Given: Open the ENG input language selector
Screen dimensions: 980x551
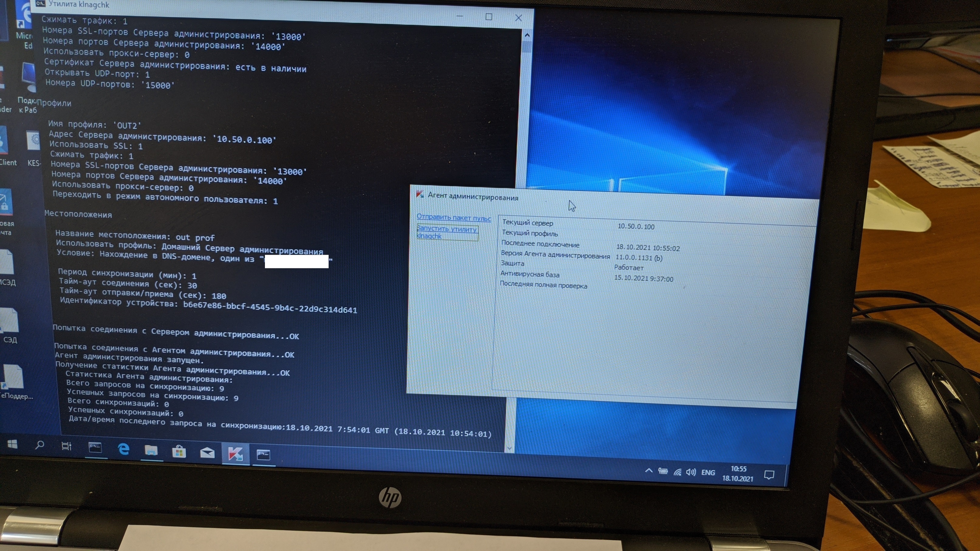Looking at the screenshot, I should click(708, 473).
